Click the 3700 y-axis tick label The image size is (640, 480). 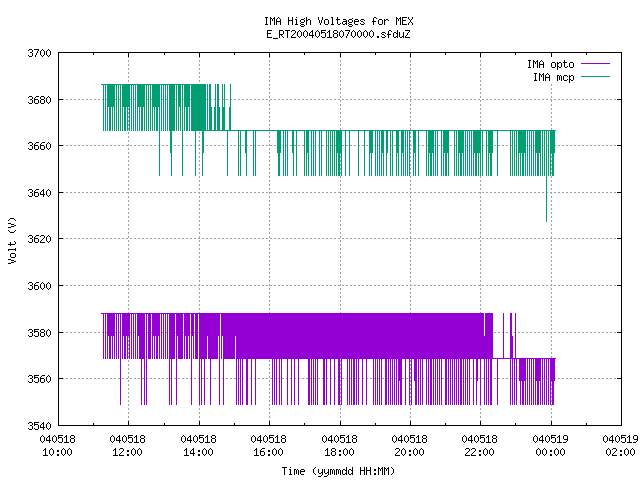pos(39,53)
